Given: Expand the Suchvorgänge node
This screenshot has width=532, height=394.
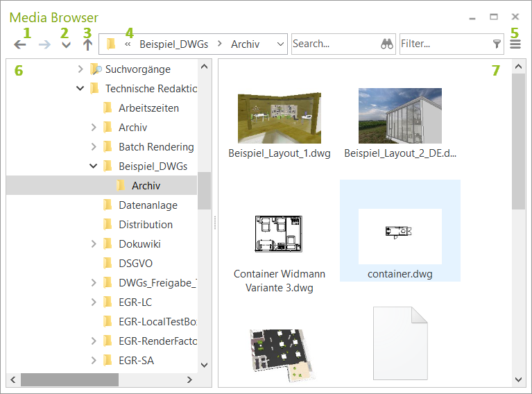Looking at the screenshot, I should coord(80,69).
